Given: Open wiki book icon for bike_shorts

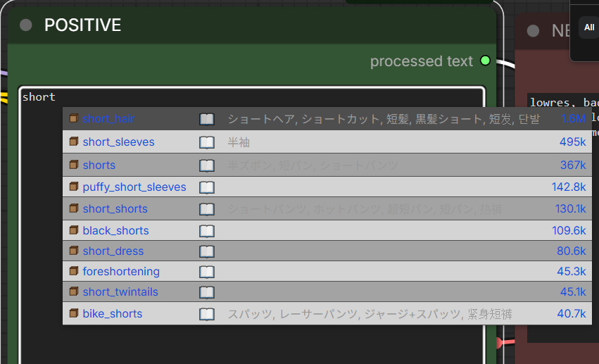Looking at the screenshot, I should [x=207, y=314].
